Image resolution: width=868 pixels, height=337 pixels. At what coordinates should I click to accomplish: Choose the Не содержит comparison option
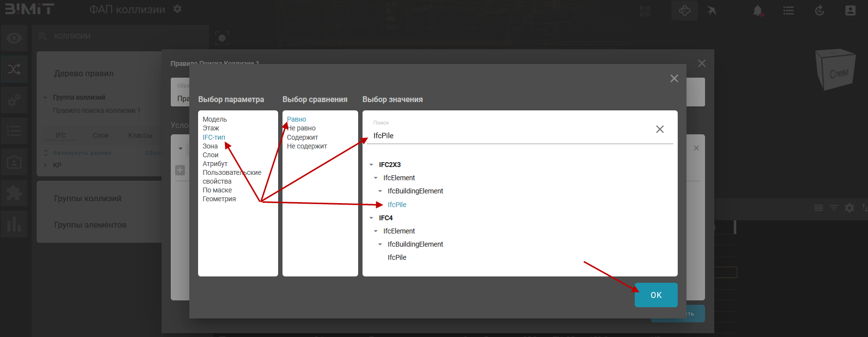[306, 146]
